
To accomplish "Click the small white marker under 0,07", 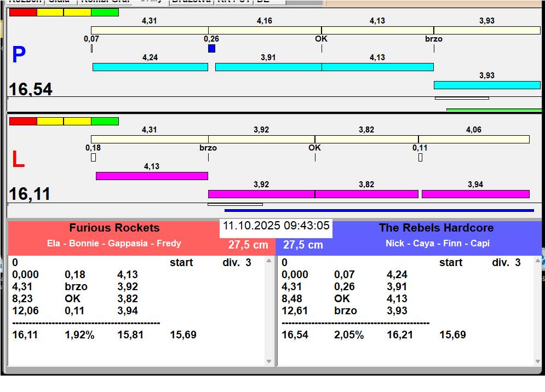I will tap(91, 49).
